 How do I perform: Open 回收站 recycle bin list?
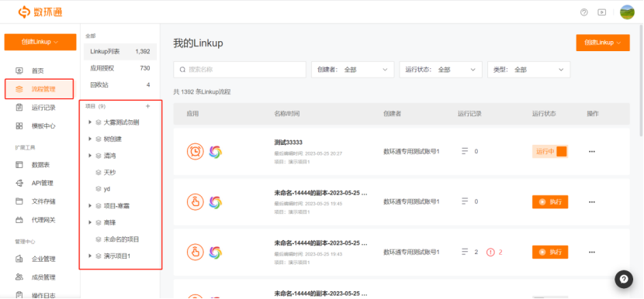point(120,85)
